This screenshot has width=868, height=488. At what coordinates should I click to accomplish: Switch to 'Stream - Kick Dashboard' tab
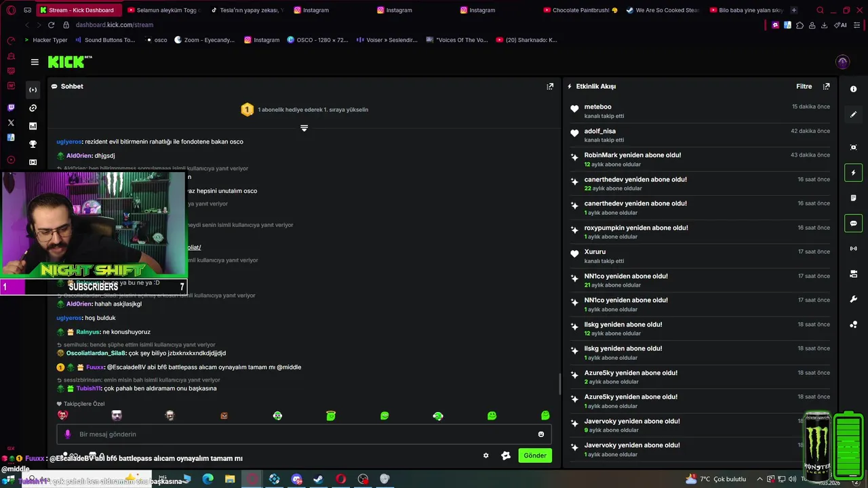coord(78,10)
